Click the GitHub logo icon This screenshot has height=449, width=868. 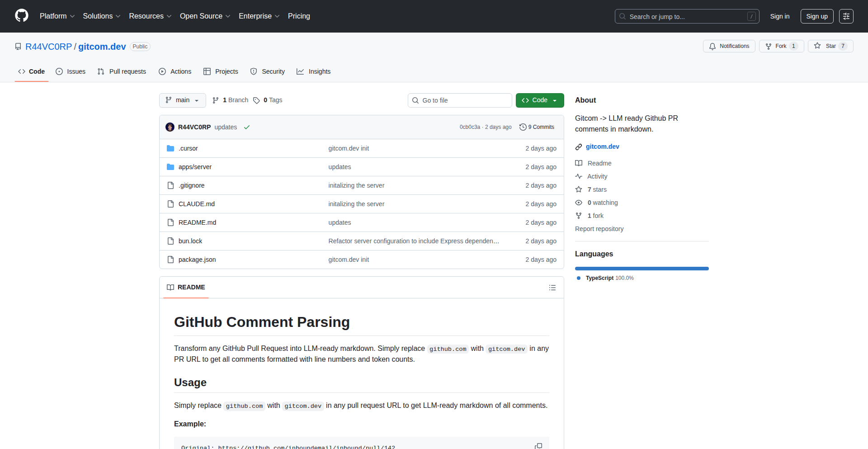click(22, 16)
